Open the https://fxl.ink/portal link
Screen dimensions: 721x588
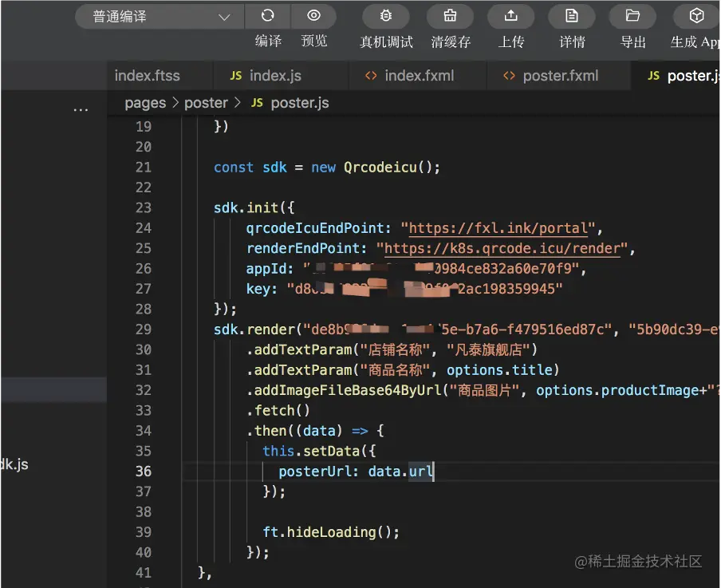[x=498, y=228]
